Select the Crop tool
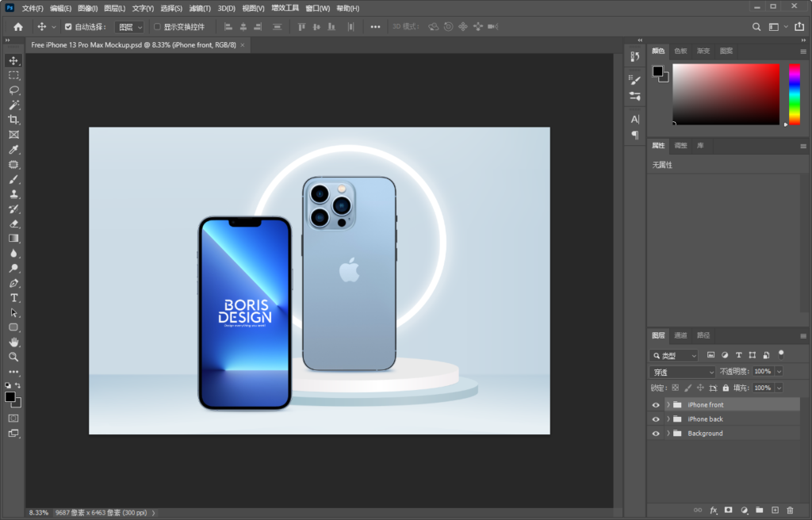Viewport: 812px width, 520px height. [13, 120]
